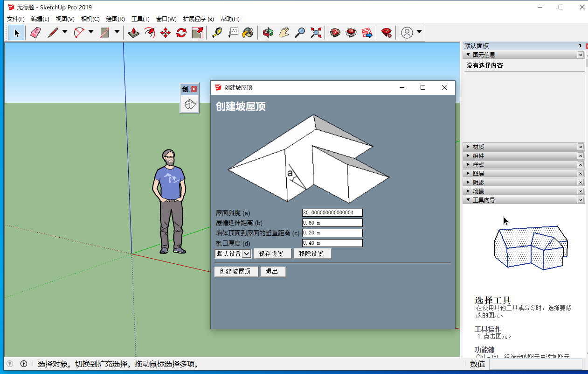Choose the Move tool

coord(166,33)
